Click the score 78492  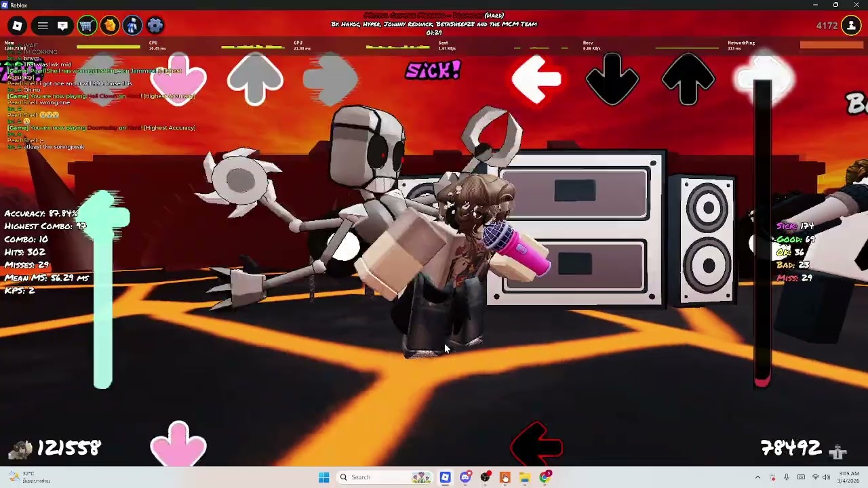click(x=791, y=448)
